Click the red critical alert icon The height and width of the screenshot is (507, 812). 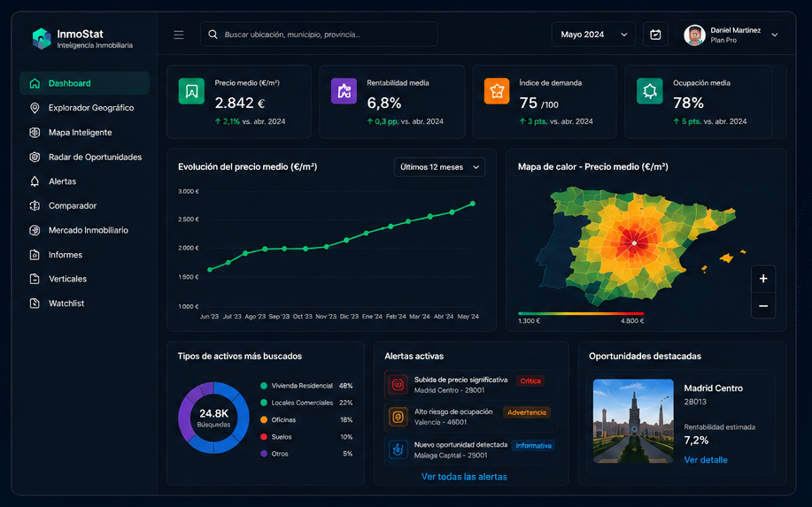pos(398,384)
